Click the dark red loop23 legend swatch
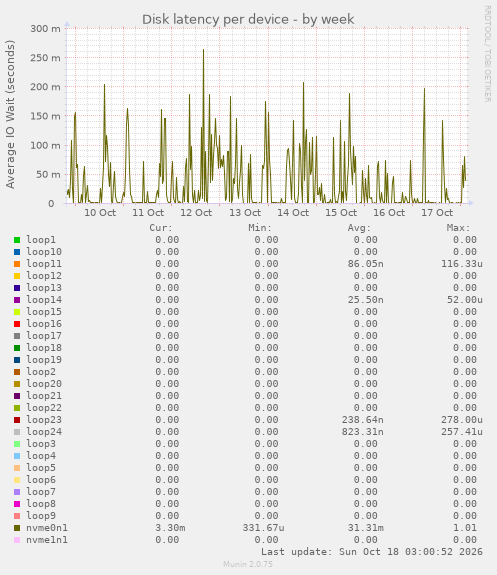This screenshot has width=497, height=575. (x=17, y=420)
